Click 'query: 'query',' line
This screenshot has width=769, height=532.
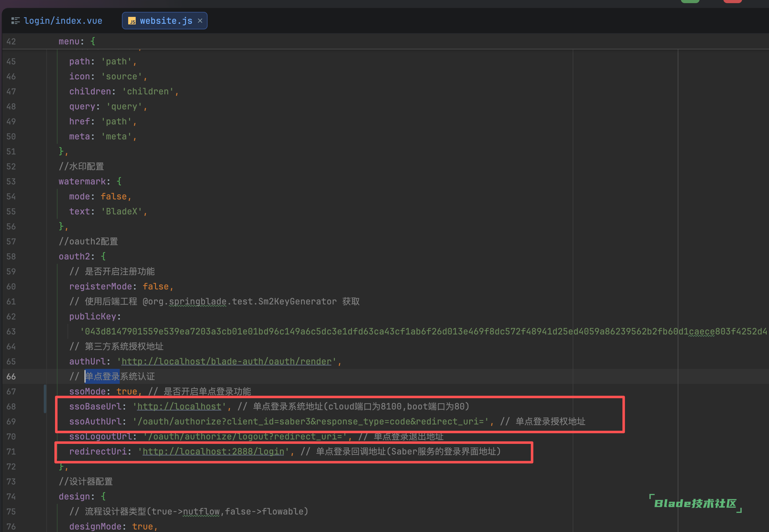(x=108, y=106)
